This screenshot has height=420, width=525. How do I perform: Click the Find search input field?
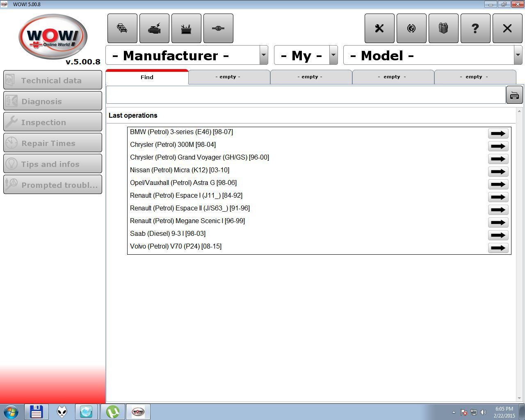click(x=306, y=95)
